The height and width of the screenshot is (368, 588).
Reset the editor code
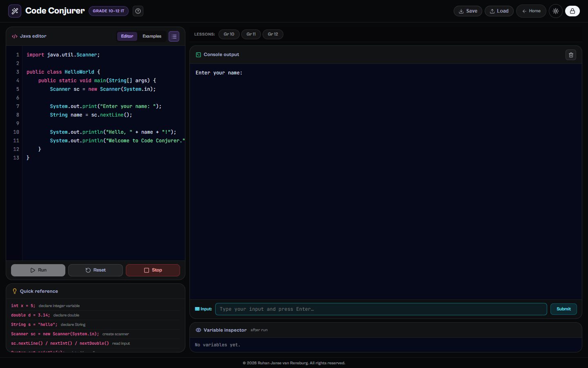tap(96, 270)
